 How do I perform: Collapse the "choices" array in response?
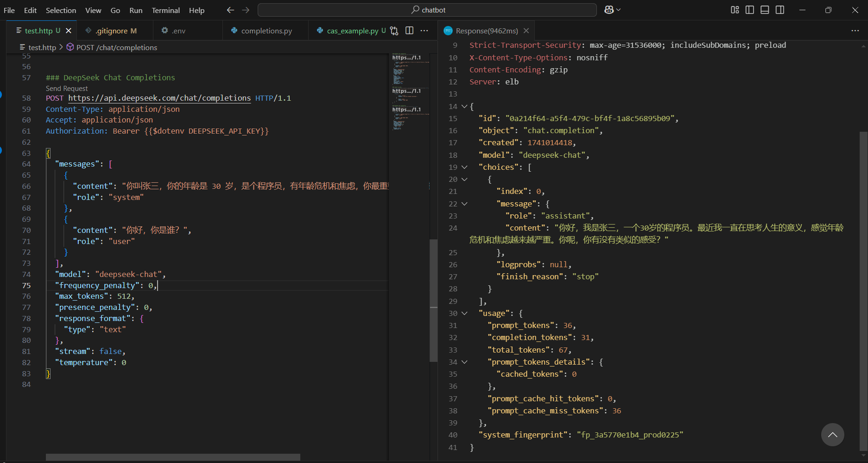tap(464, 167)
